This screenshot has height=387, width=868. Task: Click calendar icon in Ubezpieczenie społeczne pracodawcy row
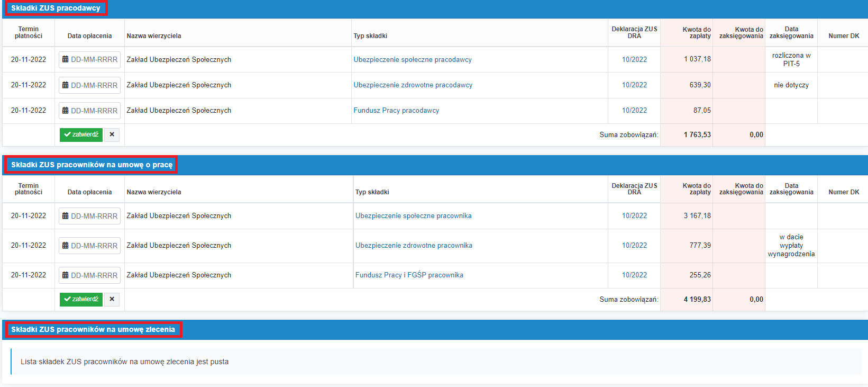[66, 59]
